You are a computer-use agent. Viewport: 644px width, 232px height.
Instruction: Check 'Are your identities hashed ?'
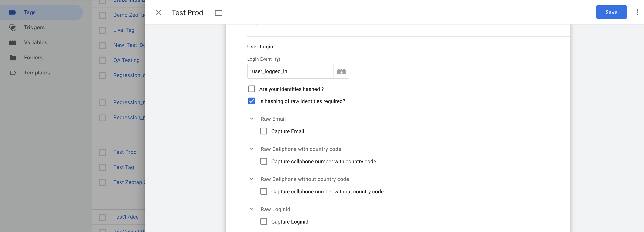tap(252, 89)
